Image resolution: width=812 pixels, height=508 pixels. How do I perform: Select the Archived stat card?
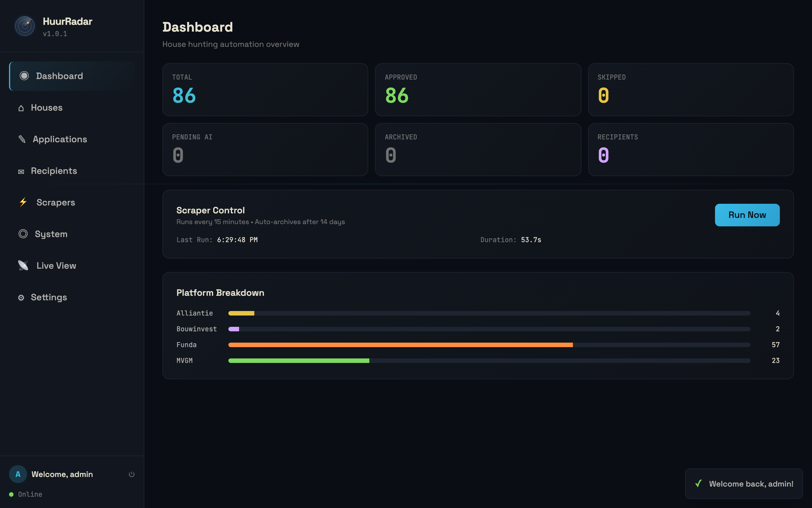478,150
